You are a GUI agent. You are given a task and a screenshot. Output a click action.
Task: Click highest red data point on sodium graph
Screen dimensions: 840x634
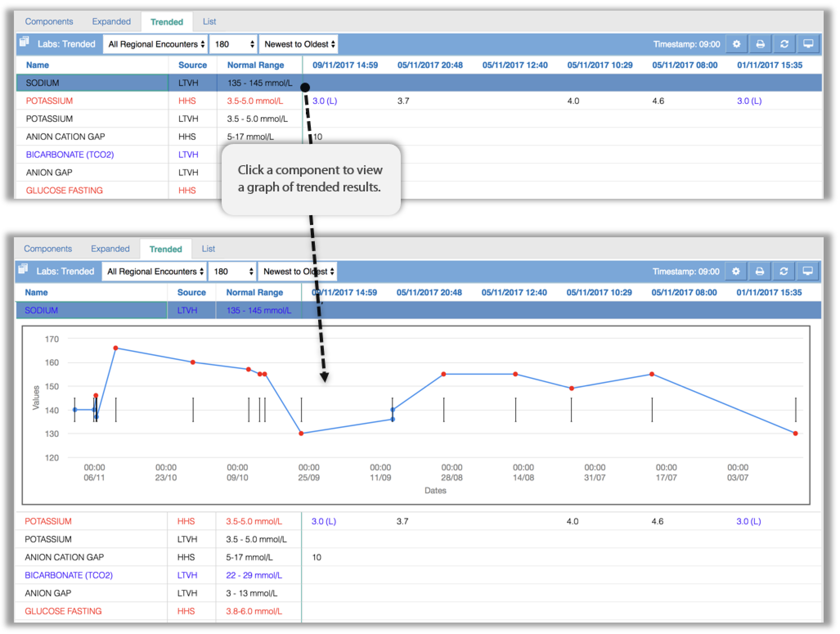pos(116,348)
